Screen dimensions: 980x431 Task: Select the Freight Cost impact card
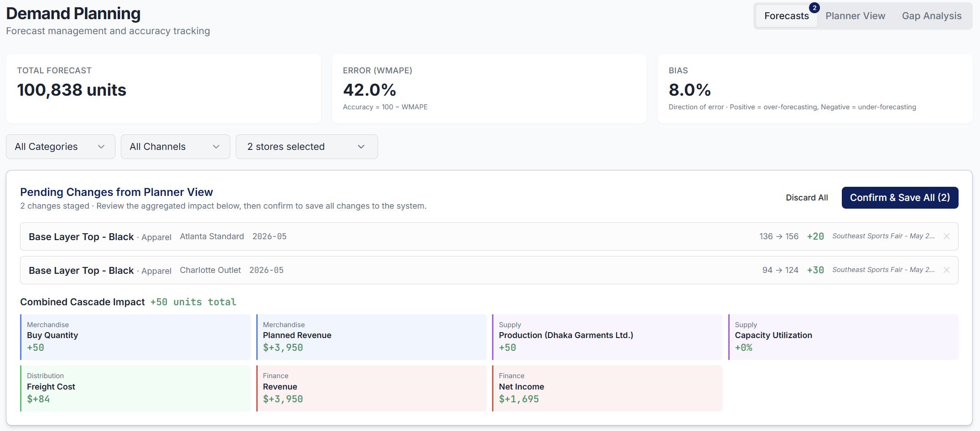point(135,388)
